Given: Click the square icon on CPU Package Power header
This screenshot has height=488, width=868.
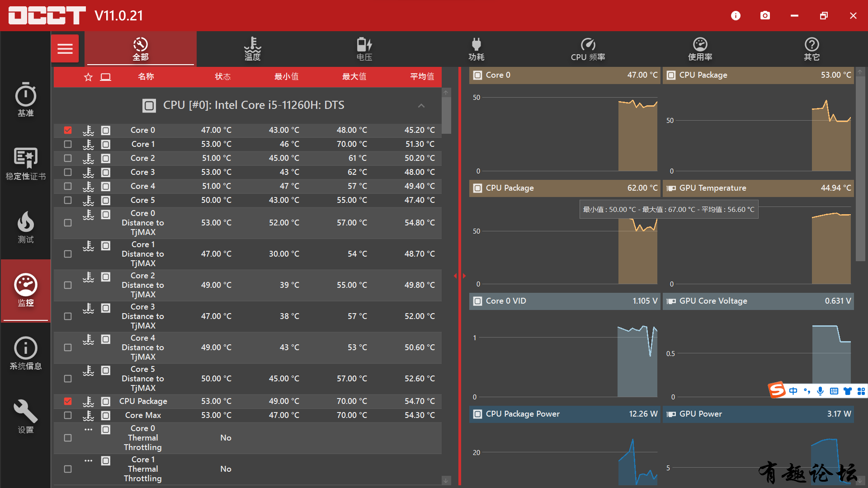Looking at the screenshot, I should coord(477,414).
